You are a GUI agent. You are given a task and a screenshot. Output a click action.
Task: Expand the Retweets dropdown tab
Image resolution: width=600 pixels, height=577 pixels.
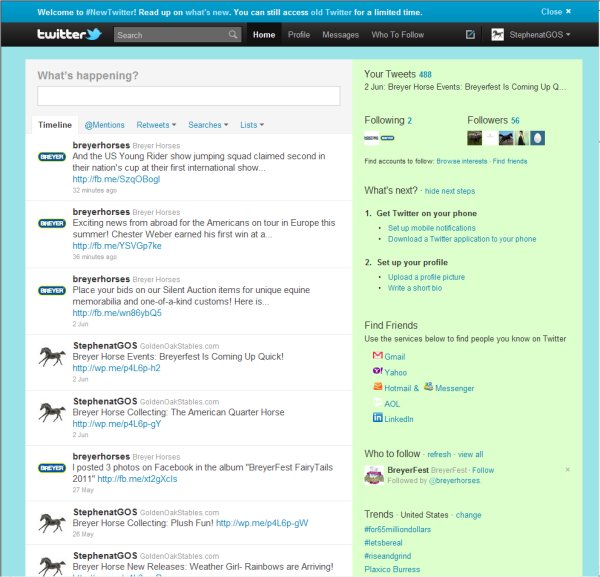156,125
